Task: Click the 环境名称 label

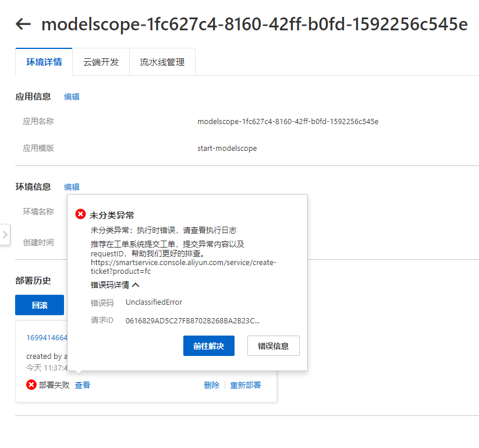Action: click(38, 211)
